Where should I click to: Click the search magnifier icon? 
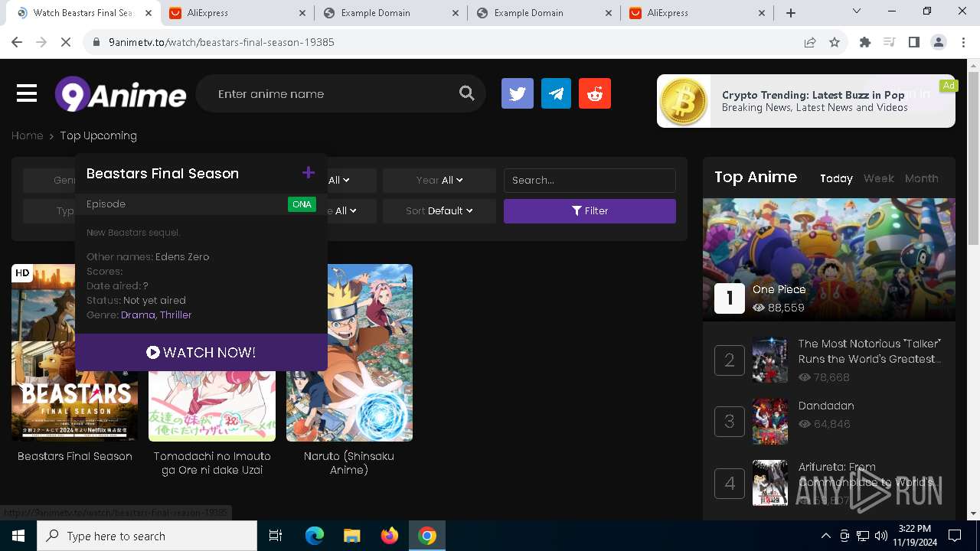[467, 93]
